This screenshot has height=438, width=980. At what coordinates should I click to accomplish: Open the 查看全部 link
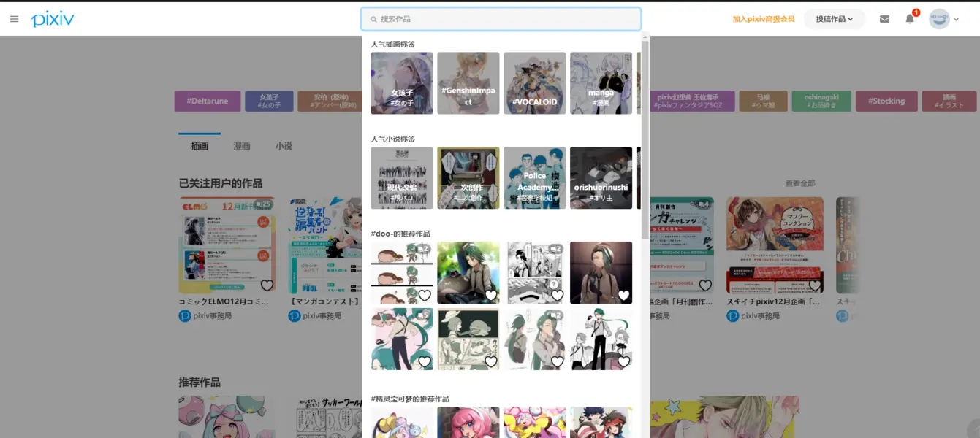click(x=799, y=183)
